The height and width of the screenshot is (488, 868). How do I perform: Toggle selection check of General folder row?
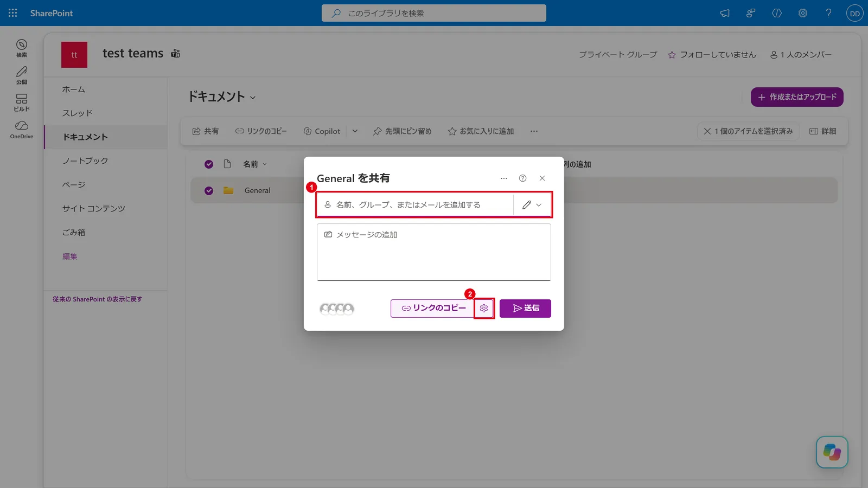tap(209, 191)
